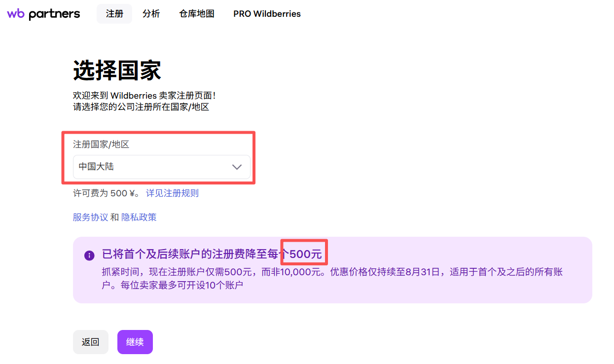This screenshot has height=364, width=614.
Task: Go to PRO Wildberries
Action: pyautogui.click(x=267, y=14)
